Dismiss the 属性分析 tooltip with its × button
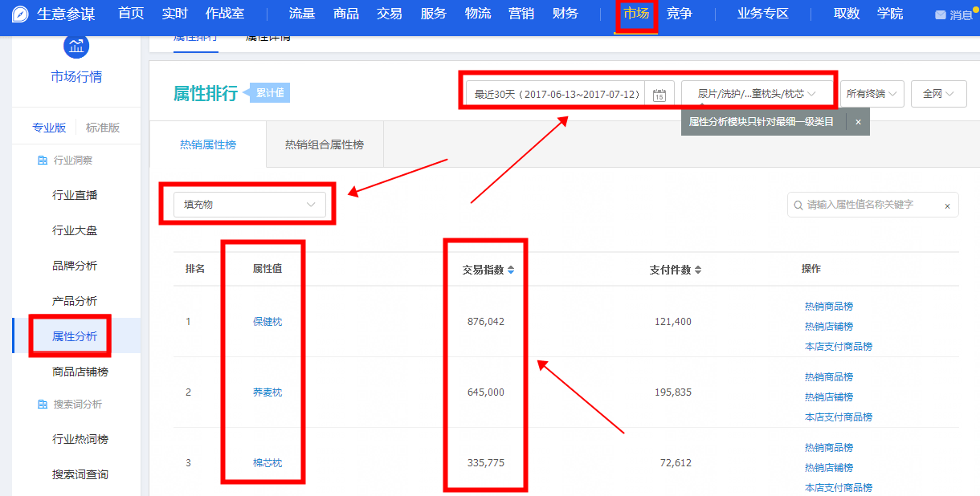Screen dimensions: 980x496 (858, 121)
